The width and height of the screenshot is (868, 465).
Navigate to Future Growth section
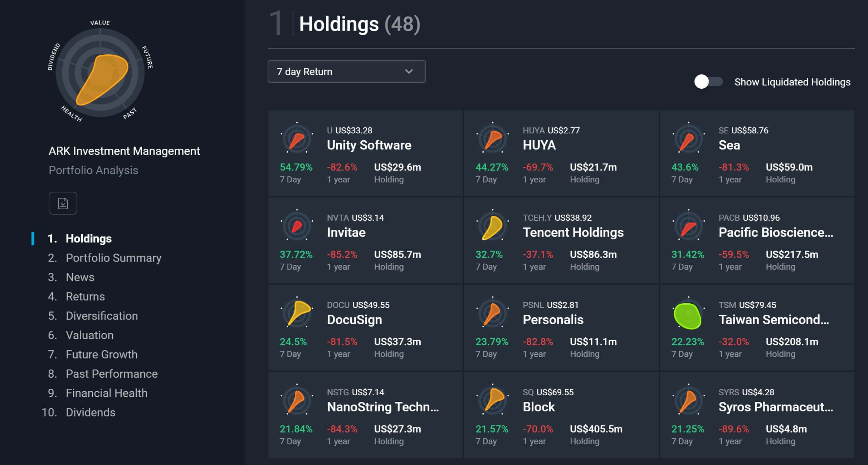pyautogui.click(x=102, y=354)
